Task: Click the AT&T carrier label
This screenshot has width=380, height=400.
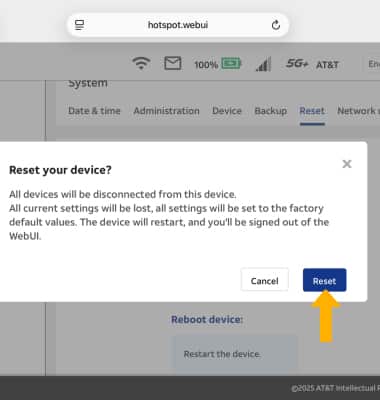Action: click(327, 64)
